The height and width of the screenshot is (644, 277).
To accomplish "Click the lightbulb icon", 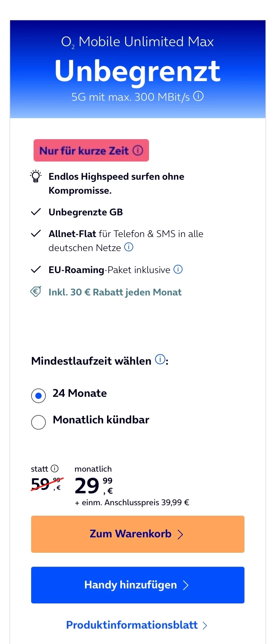I will pyautogui.click(x=36, y=176).
